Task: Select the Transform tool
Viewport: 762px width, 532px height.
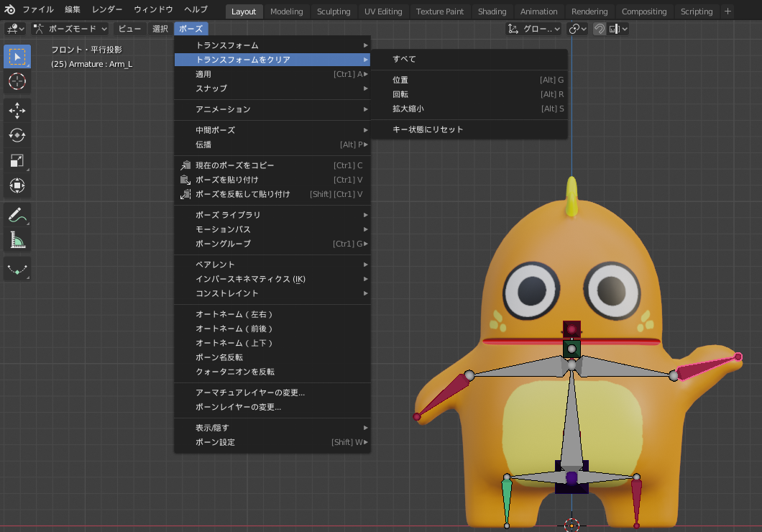Action: click(17, 185)
